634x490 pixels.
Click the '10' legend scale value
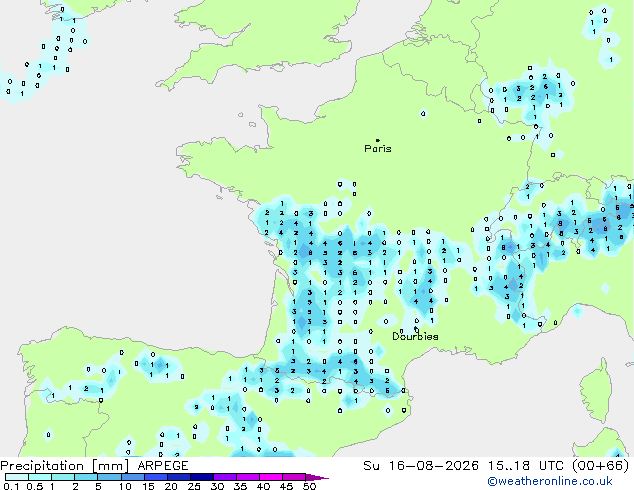click(125, 486)
